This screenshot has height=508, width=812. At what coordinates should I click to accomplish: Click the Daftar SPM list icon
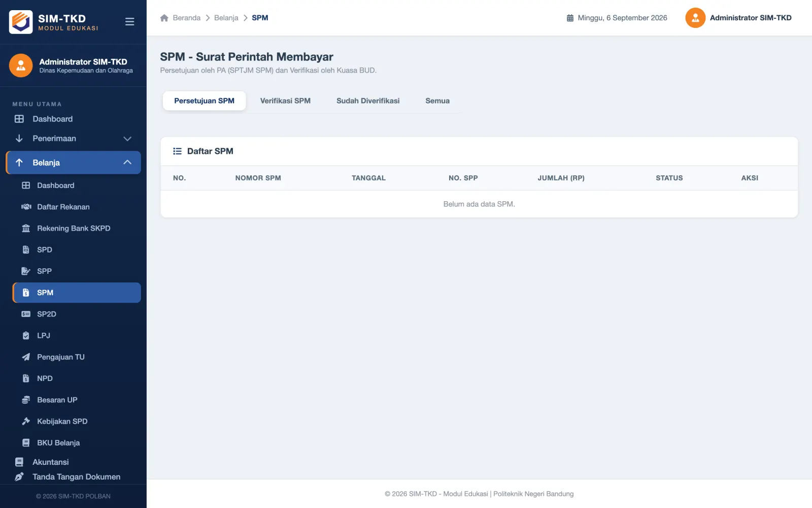[x=177, y=151]
